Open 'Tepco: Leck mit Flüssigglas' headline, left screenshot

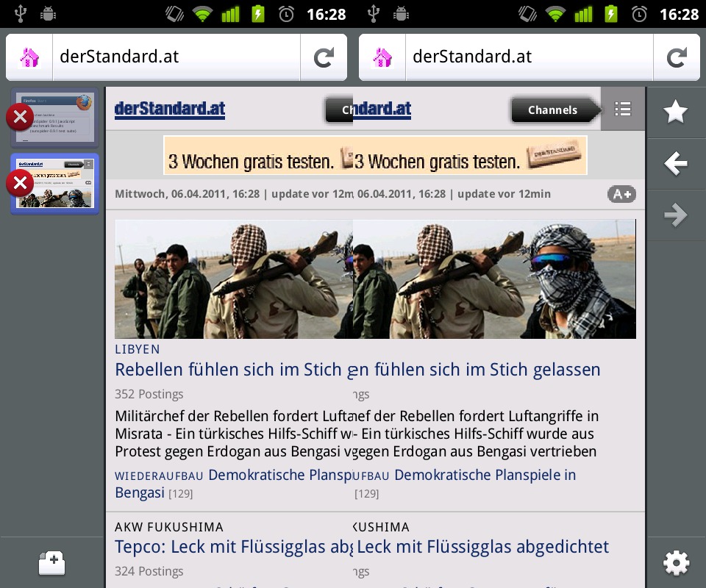click(x=234, y=547)
